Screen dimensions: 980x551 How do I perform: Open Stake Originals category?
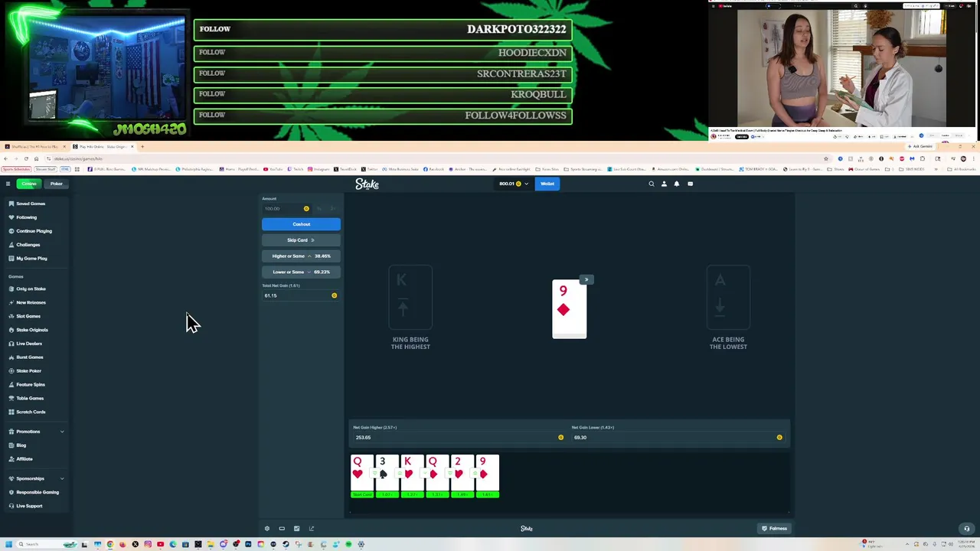point(31,330)
